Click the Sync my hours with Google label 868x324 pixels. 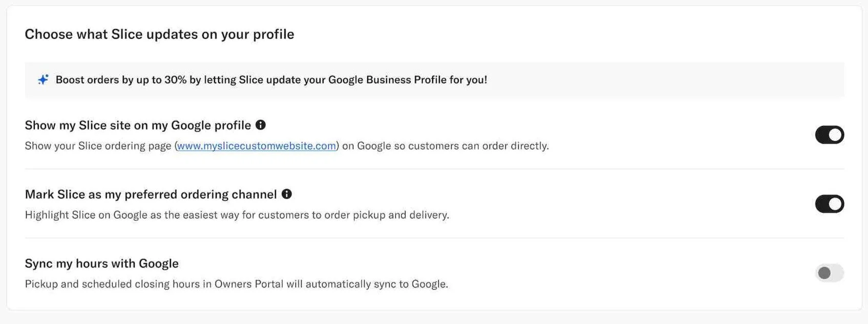pyautogui.click(x=101, y=264)
